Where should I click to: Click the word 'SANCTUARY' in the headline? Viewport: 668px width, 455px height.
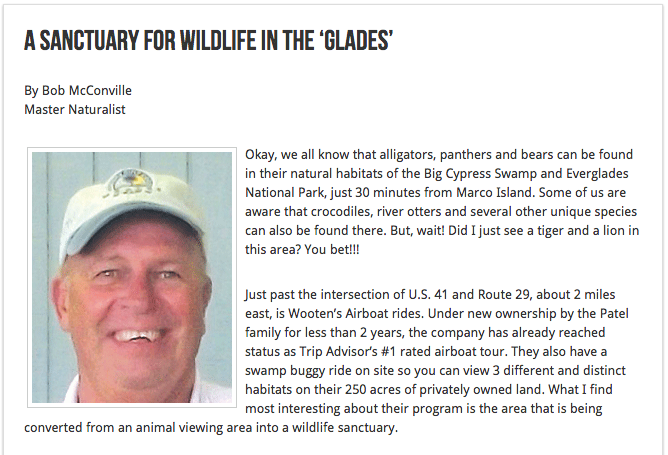click(89, 41)
